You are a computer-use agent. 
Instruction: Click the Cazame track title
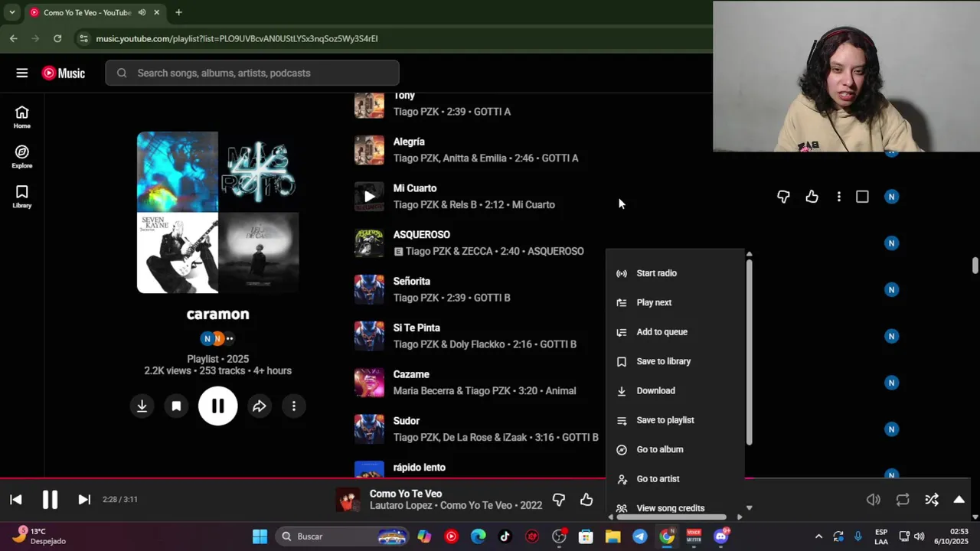[x=411, y=374]
